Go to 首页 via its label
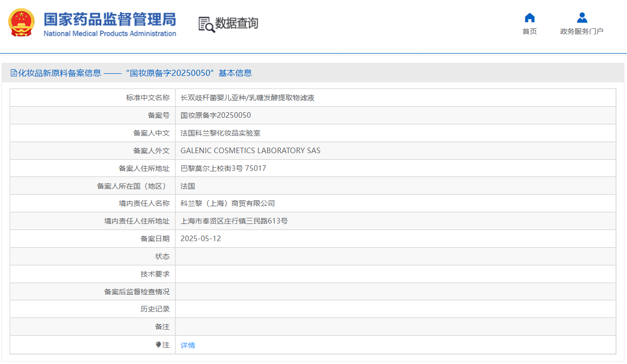627x364 pixels. coord(529,31)
